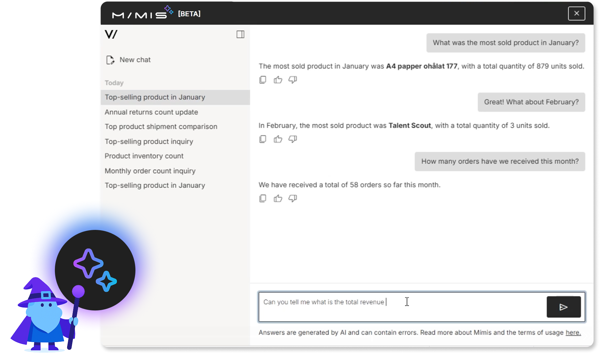Like the Talent Scout answer
Viewport: 600px width, 364px height.
click(278, 139)
